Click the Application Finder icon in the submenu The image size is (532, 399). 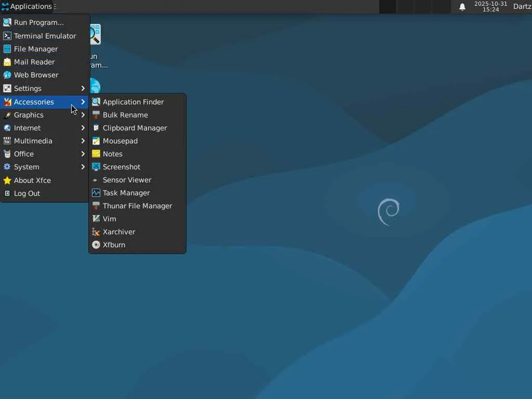96,102
